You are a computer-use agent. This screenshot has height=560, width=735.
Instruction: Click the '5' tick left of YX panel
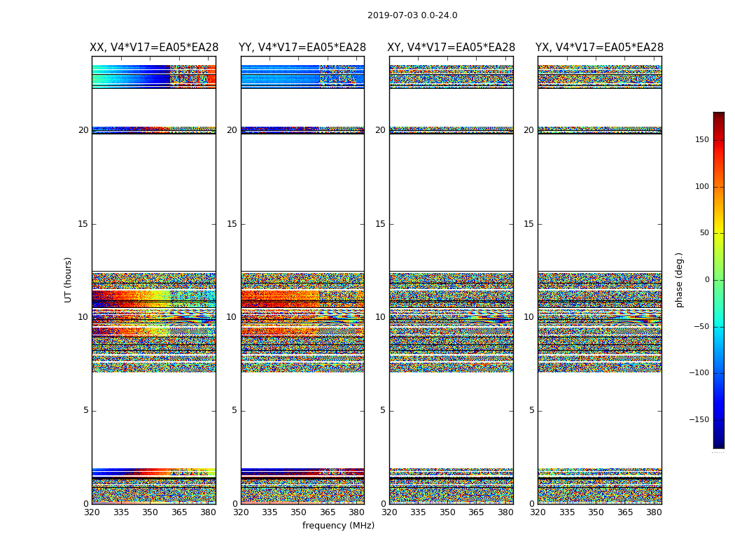point(531,410)
